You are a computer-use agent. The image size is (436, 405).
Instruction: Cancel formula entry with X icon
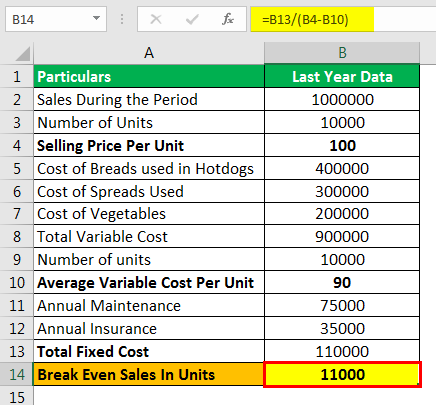pyautogui.click(x=156, y=19)
